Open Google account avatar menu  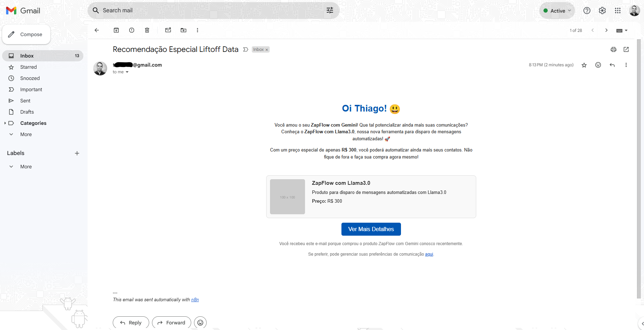635,11
